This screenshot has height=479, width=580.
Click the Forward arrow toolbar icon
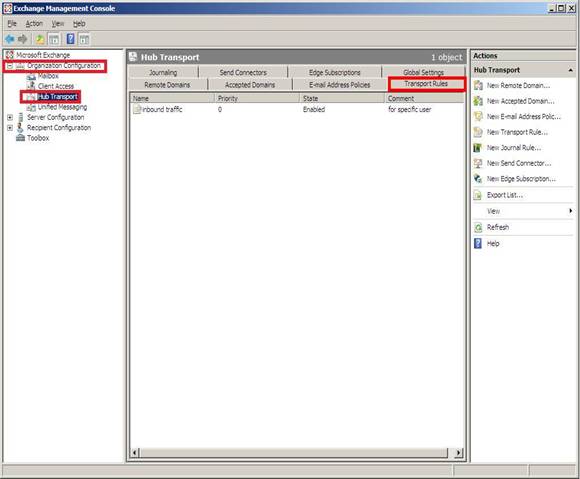point(23,39)
